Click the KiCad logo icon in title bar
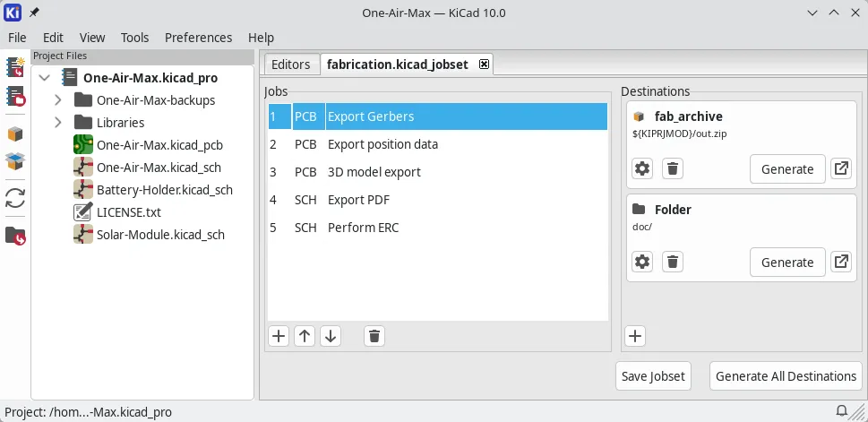Viewport: 868px width, 422px height. 13,13
